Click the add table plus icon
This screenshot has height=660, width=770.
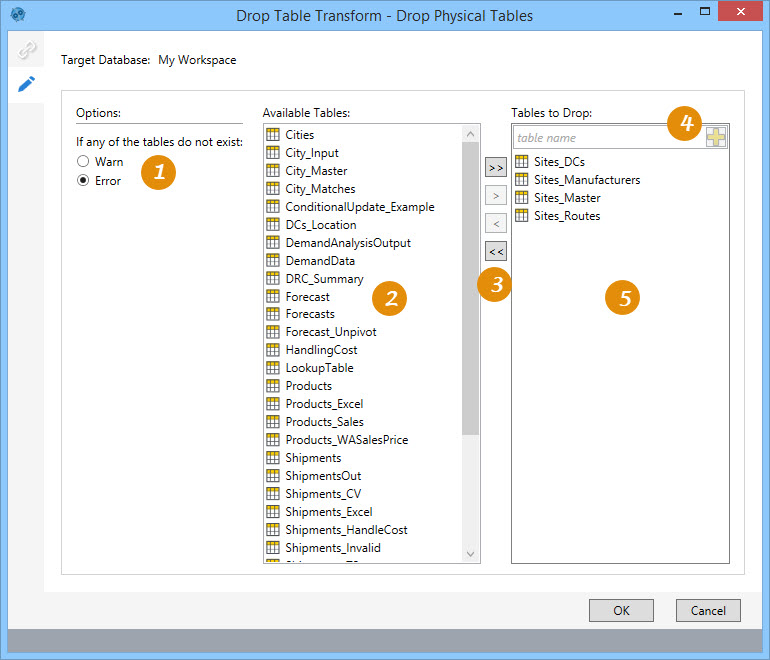[716, 138]
